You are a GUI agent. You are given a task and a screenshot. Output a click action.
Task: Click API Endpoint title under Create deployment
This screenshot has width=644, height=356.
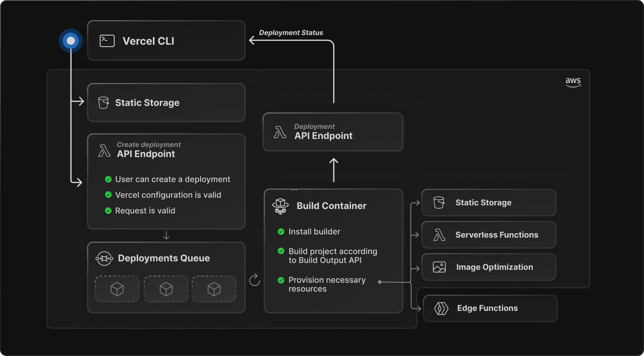click(x=146, y=154)
